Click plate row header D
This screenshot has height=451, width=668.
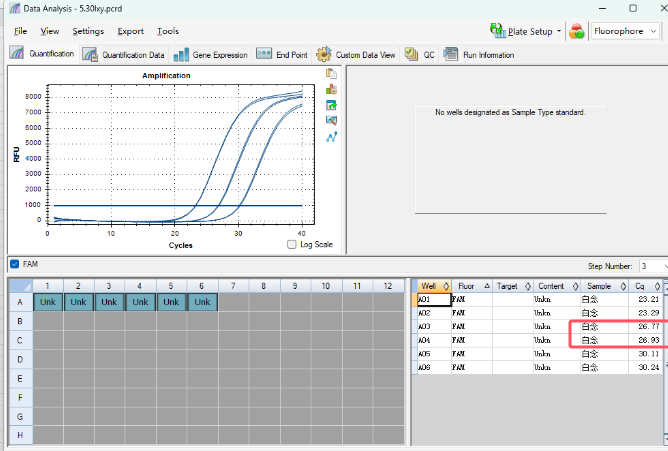tap(20, 359)
